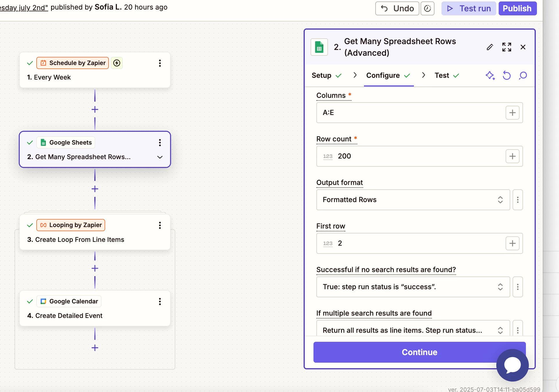Click the Continue button
This screenshot has height=392, width=559.
[420, 352]
